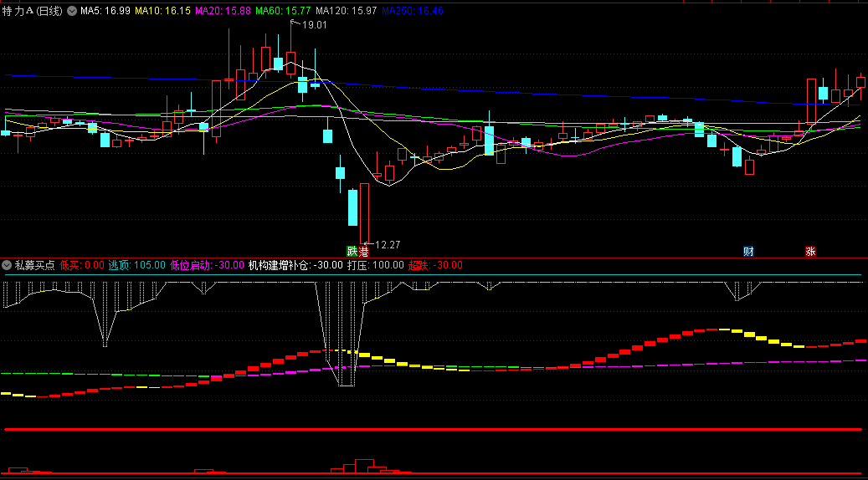Select the MA120: 15.97 label
This screenshot has height=480, width=868.
pyautogui.click(x=347, y=11)
